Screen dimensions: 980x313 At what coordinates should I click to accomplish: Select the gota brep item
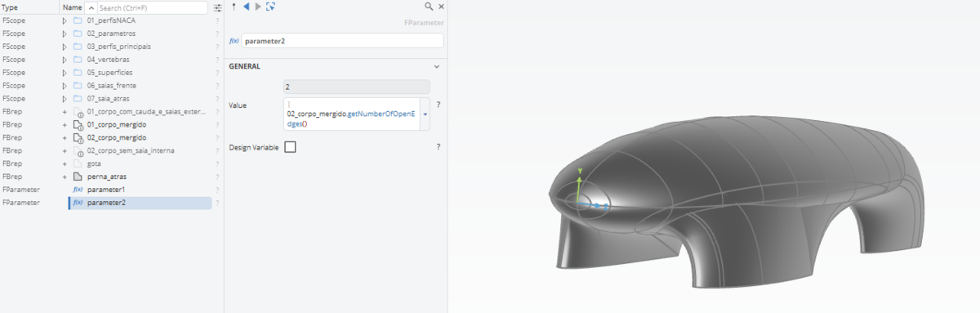[95, 163]
